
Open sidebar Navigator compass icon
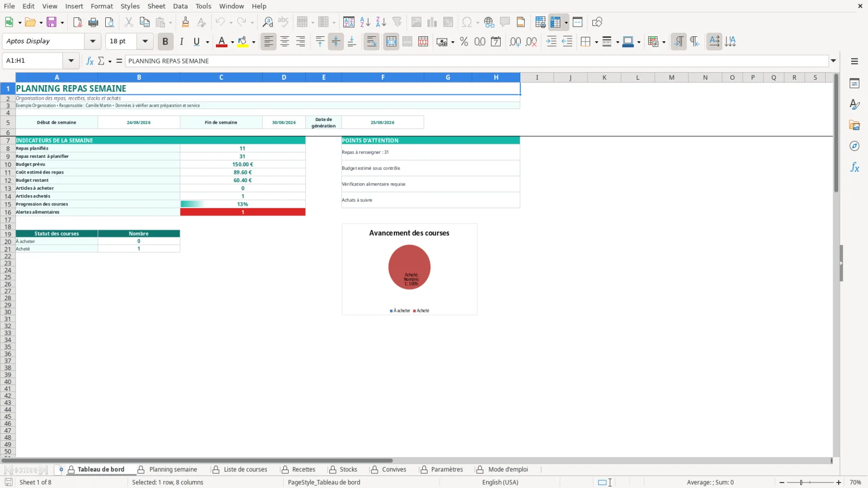point(854,146)
